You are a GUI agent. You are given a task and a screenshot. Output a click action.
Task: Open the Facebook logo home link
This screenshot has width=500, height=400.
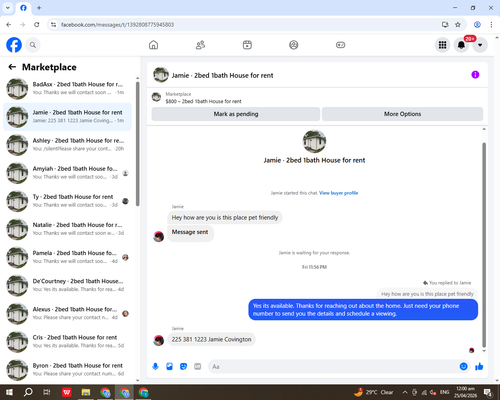pos(14,45)
